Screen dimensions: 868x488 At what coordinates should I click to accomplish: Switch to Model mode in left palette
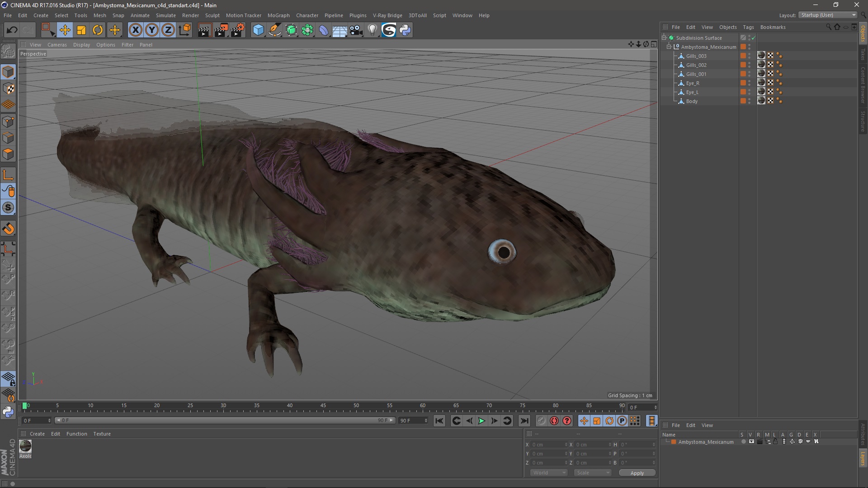pyautogui.click(x=8, y=72)
